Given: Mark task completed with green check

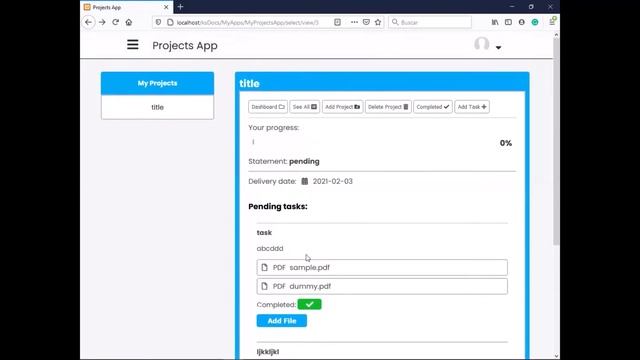Looking at the screenshot, I should coord(309,304).
